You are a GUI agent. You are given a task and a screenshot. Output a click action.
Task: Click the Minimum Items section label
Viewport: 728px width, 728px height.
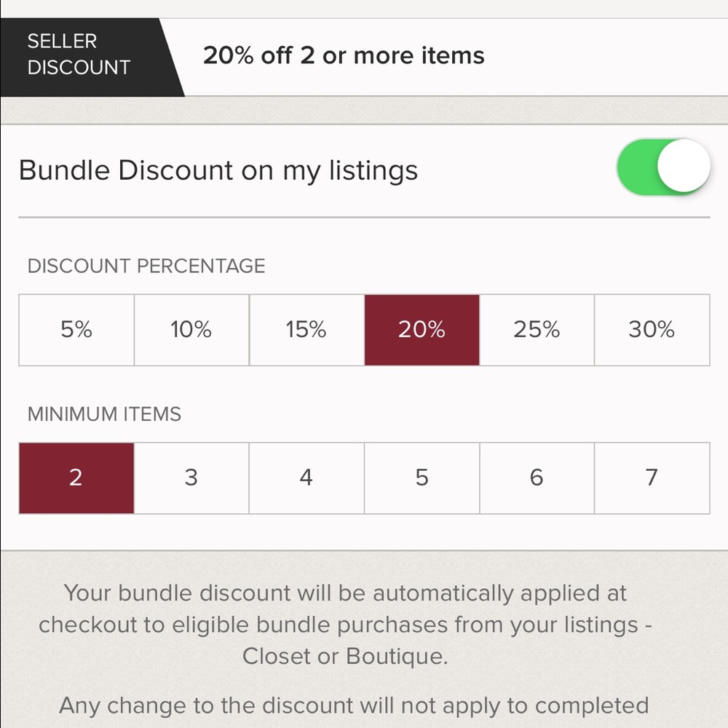point(105,414)
